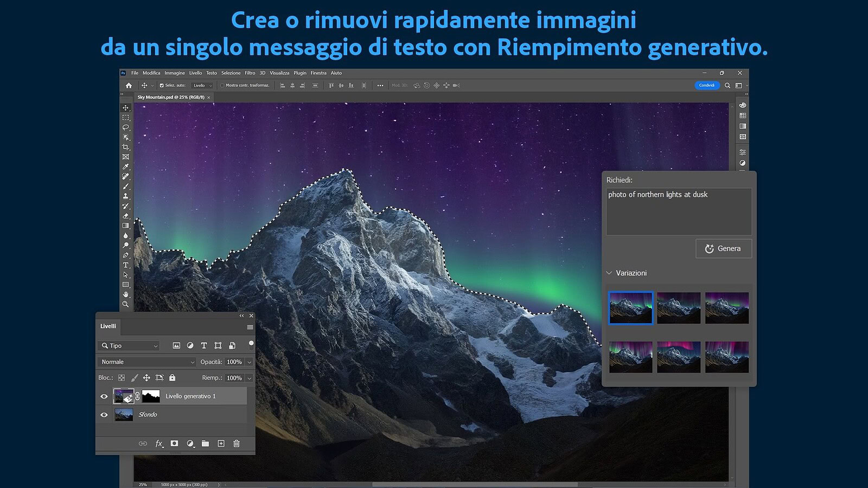Select the Zoom tool in the toolbox
Screen dimensions: 868x488
tap(126, 304)
